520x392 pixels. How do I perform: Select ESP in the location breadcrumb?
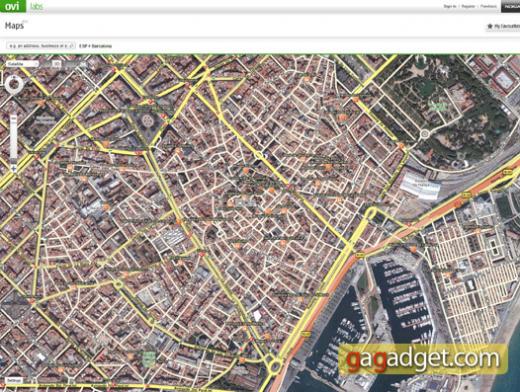pyautogui.click(x=83, y=46)
